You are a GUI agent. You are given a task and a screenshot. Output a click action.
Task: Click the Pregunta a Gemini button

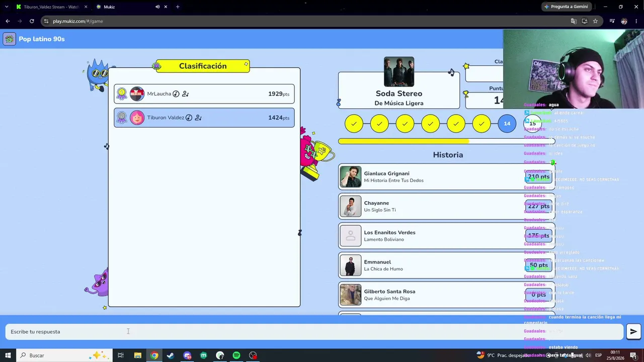[566, 7]
